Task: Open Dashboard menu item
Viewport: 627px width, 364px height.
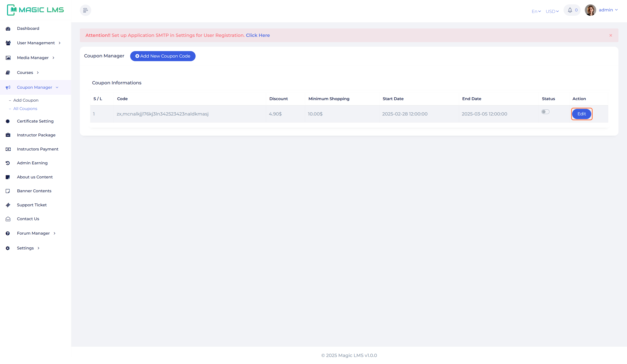Action: click(x=28, y=28)
